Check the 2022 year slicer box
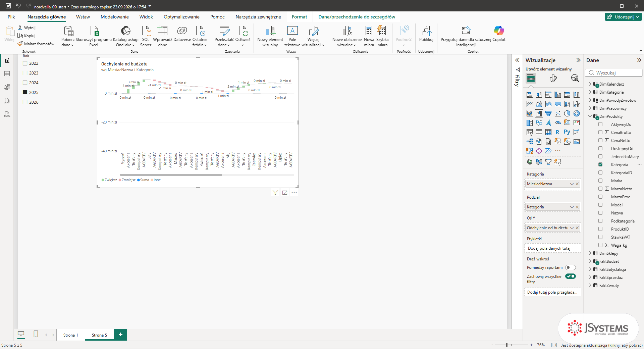Image resolution: width=644 pixels, height=349 pixels. tap(25, 63)
